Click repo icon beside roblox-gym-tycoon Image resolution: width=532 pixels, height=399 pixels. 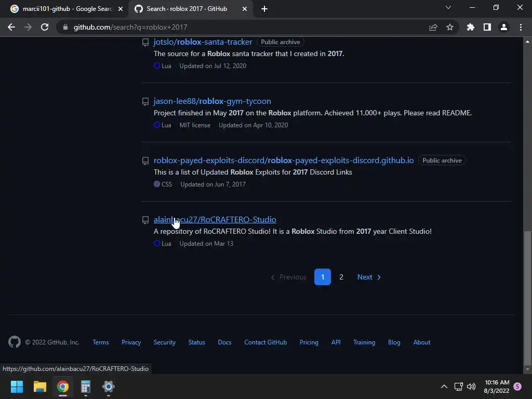(x=145, y=102)
